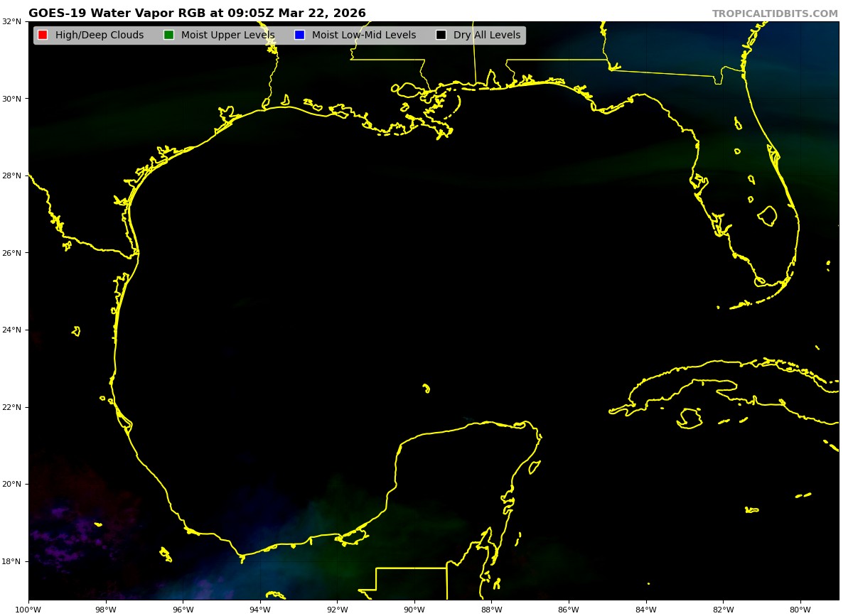Click the GOES-19 Water Vapor RGB title
The image size is (853, 616).
click(197, 13)
